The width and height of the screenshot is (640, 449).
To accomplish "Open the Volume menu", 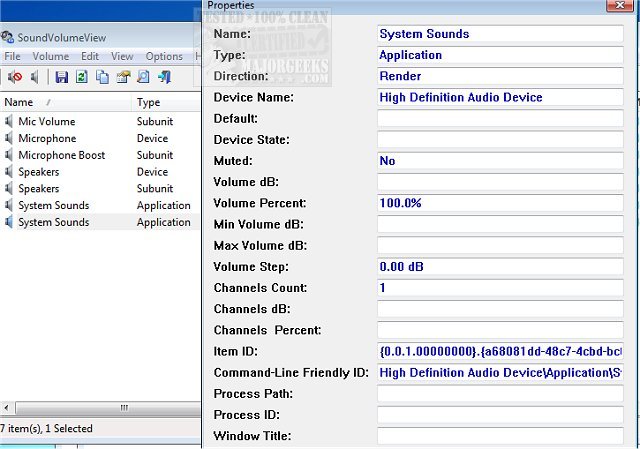I will (x=51, y=56).
